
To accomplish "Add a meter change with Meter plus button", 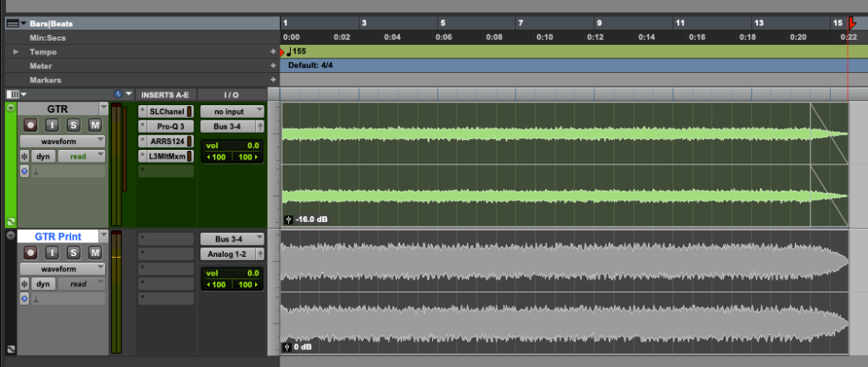I will [x=273, y=66].
